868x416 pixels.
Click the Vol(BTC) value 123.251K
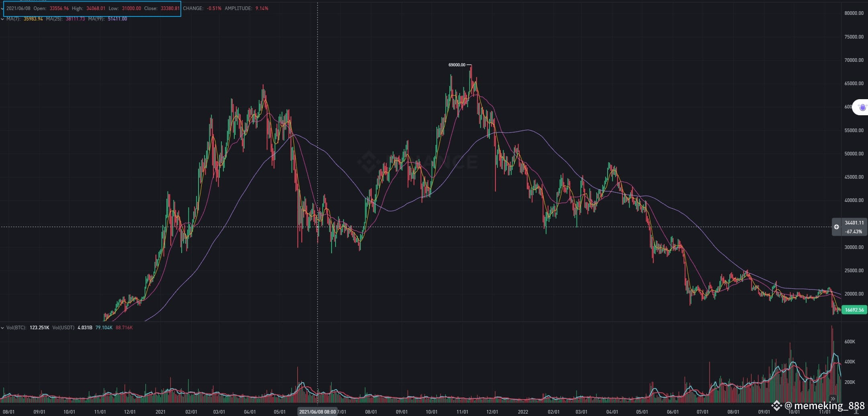click(39, 328)
